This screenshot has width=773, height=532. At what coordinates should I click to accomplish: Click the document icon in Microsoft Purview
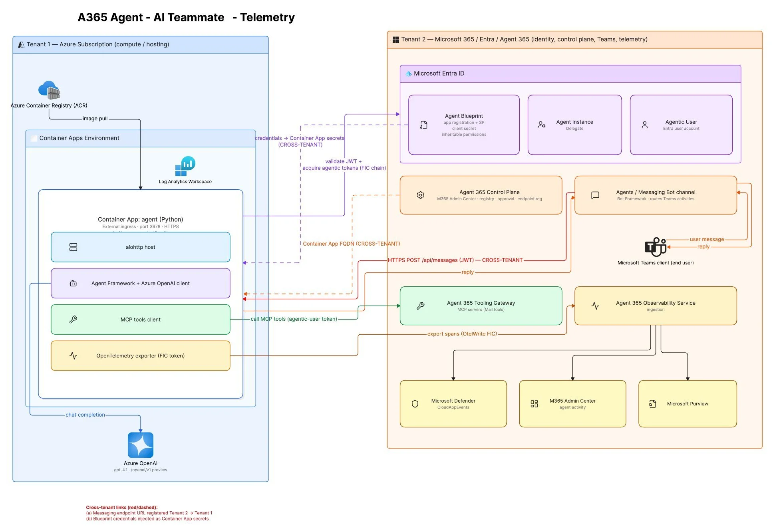click(652, 404)
